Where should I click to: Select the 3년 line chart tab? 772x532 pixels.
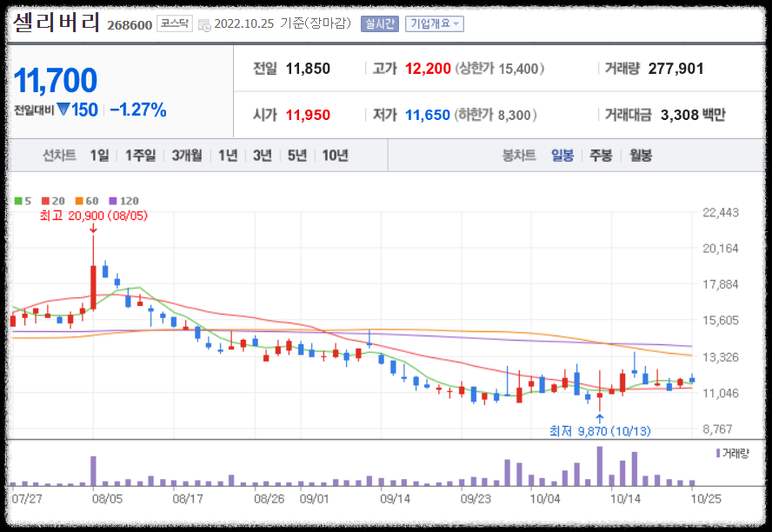coord(263,156)
